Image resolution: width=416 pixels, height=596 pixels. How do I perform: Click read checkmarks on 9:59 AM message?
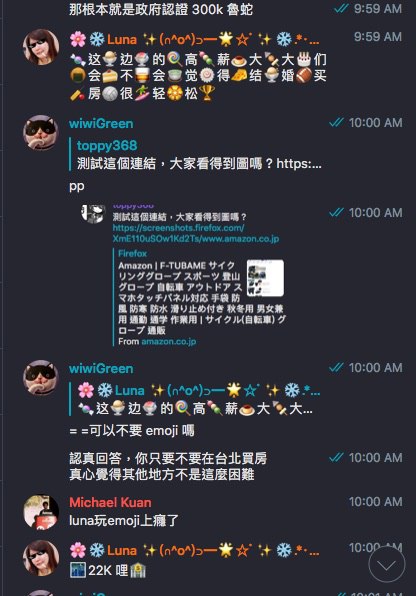point(341,8)
